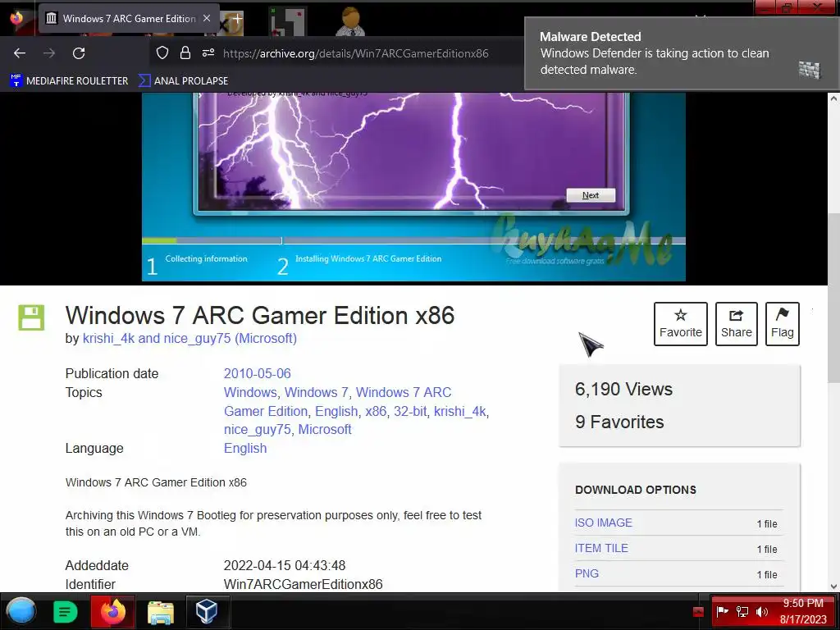Screen dimensions: 840x630
Task: Open a new tab with the plus icon
Action: tap(236, 18)
